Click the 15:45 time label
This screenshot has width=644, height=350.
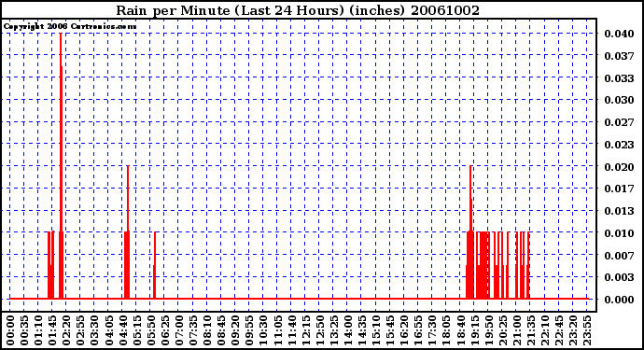[x=389, y=330]
